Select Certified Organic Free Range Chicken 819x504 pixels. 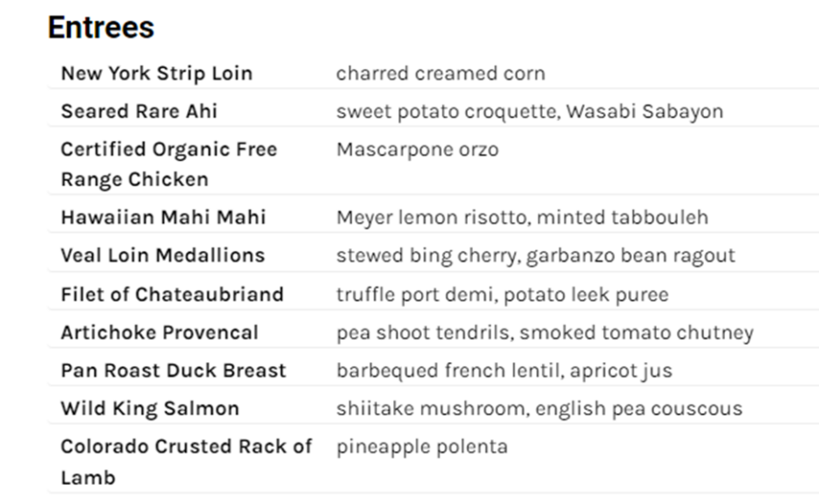pos(168,164)
